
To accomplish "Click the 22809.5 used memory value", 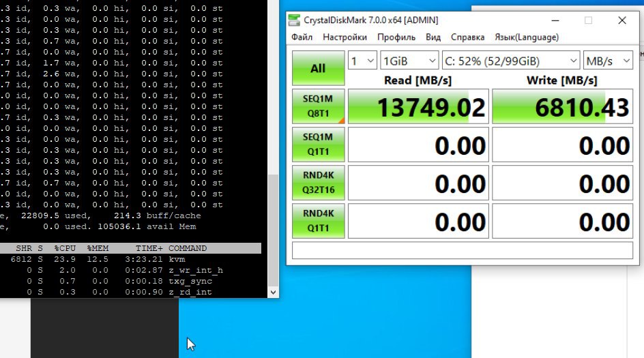I will (40, 215).
